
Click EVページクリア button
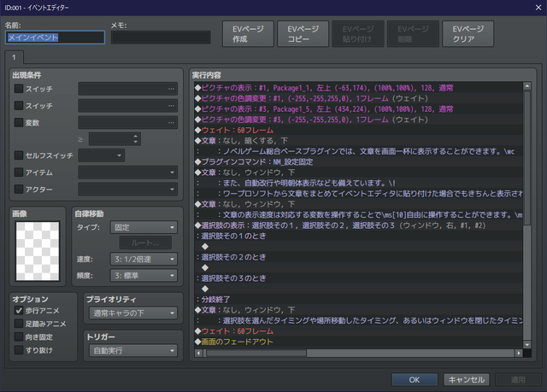(468, 34)
